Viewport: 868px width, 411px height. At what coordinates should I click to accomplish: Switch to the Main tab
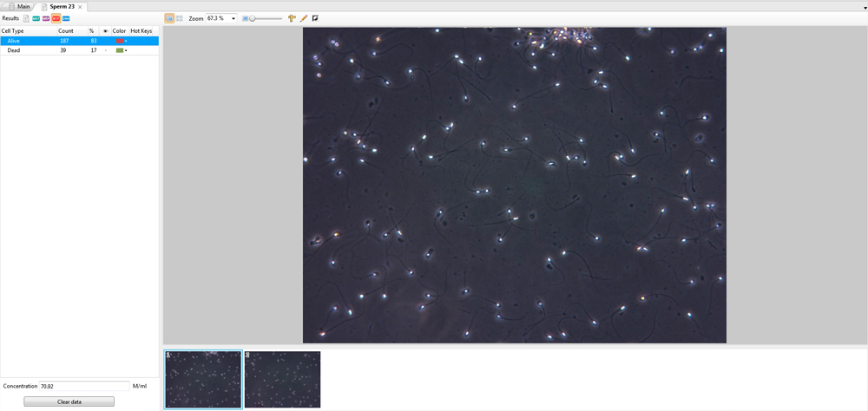tap(19, 6)
